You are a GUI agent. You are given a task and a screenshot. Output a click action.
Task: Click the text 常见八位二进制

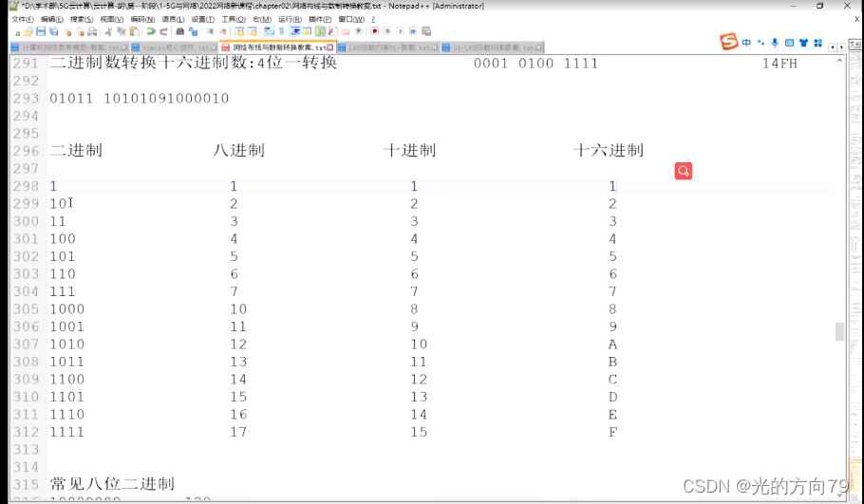pyautogui.click(x=112, y=484)
